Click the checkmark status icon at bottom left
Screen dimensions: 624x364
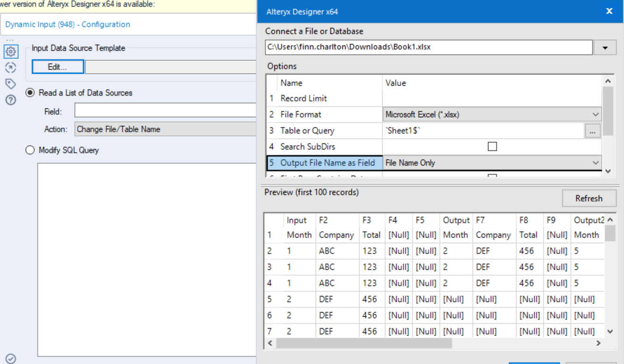pos(11,358)
